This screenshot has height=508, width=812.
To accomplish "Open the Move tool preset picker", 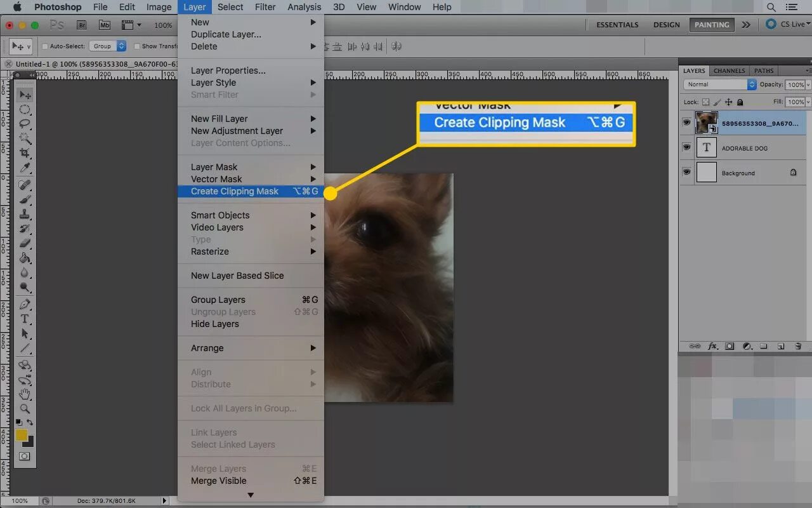I will coord(22,46).
